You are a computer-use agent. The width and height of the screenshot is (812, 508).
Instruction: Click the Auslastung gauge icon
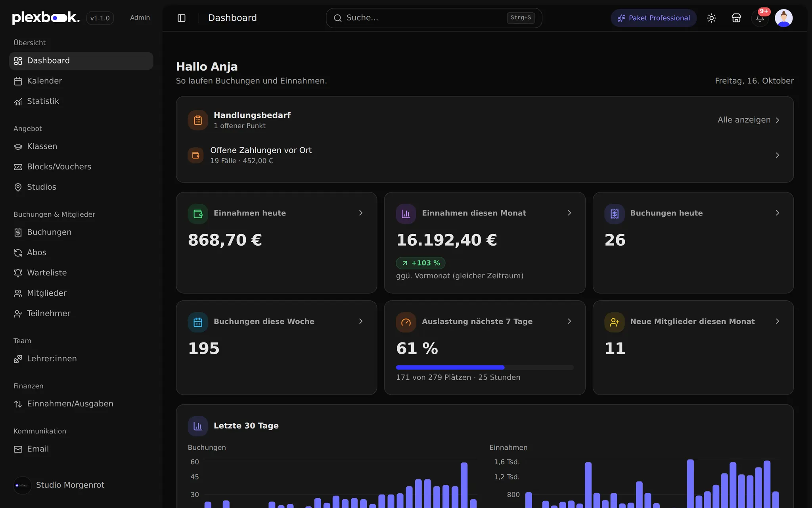pyautogui.click(x=406, y=322)
